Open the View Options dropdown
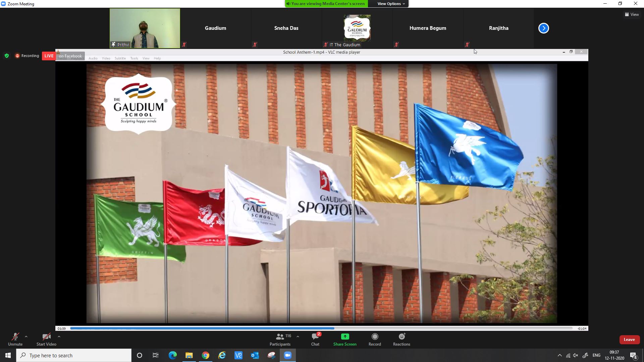The width and height of the screenshot is (644, 362). tap(391, 4)
